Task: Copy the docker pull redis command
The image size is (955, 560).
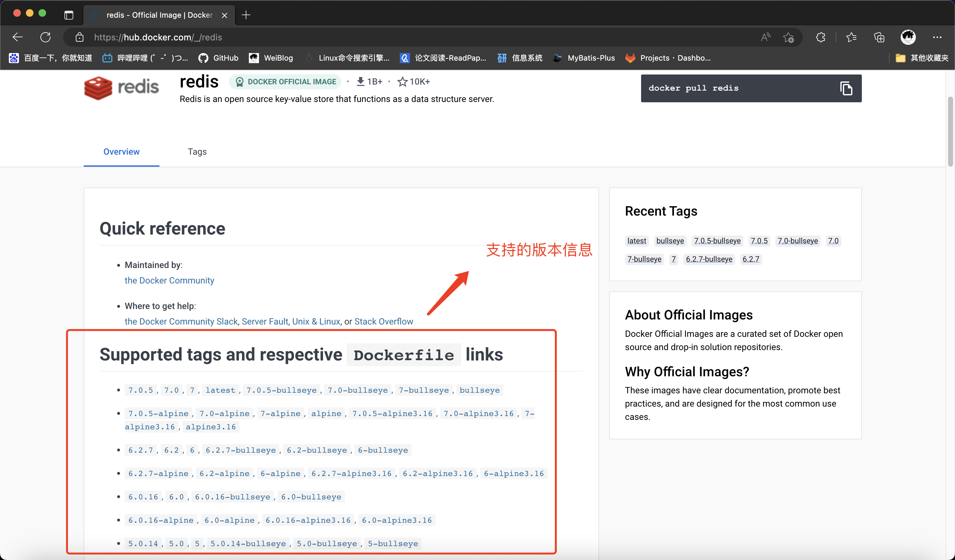Action: tap(846, 88)
